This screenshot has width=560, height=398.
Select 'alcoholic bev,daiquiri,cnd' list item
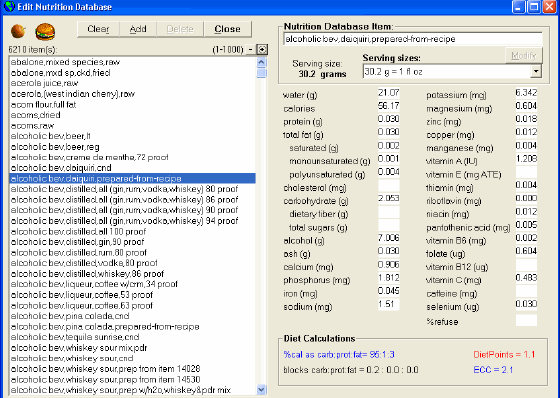(132, 168)
